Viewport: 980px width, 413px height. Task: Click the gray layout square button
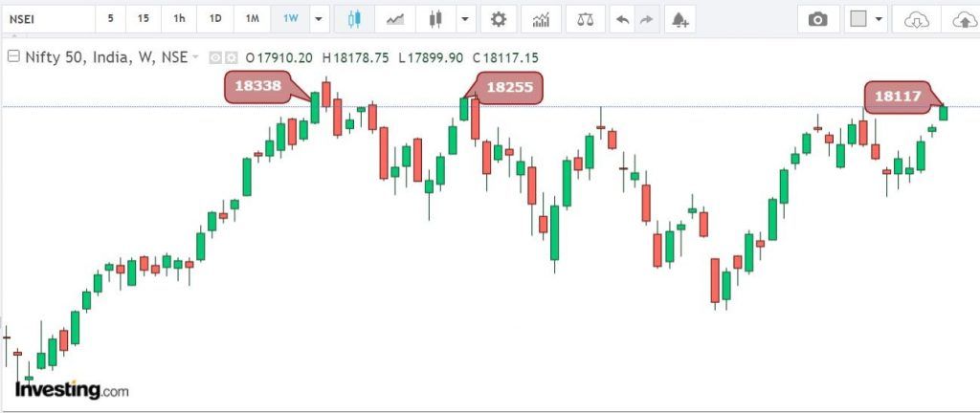pyautogui.click(x=858, y=19)
